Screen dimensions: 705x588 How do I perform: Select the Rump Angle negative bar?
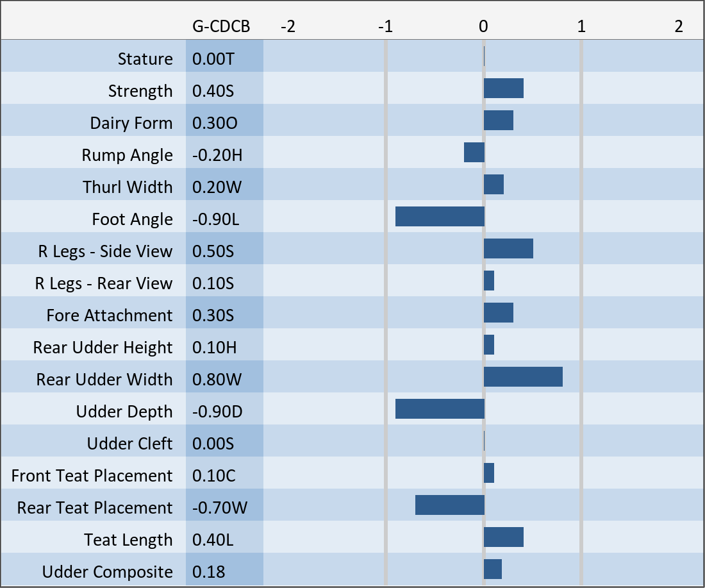pyautogui.click(x=474, y=153)
